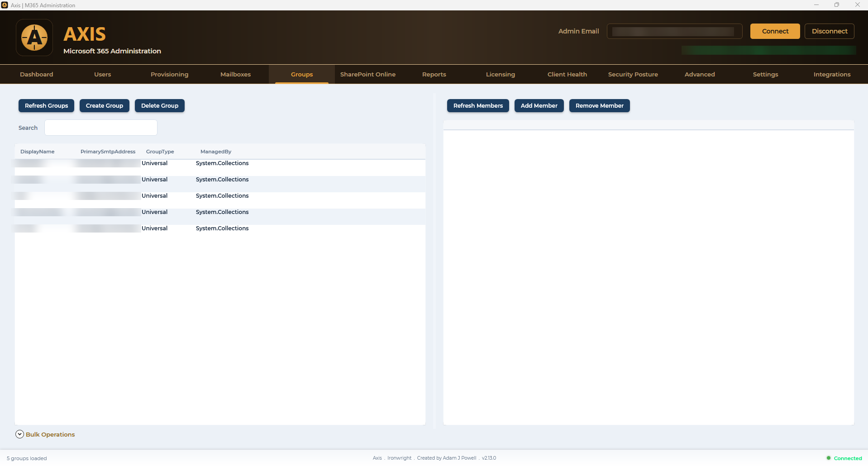Sort by the DisplayName column header
Image resolution: width=868 pixels, height=466 pixels.
pyautogui.click(x=38, y=152)
